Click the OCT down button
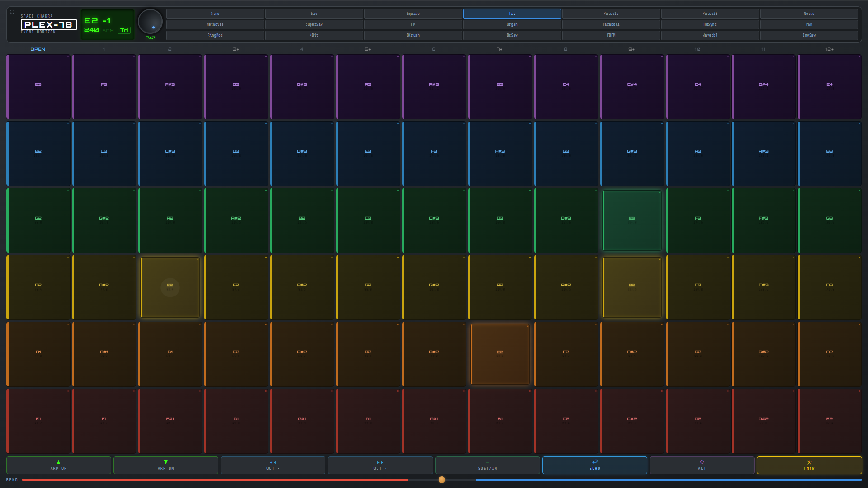The height and width of the screenshot is (488, 868). tap(273, 465)
